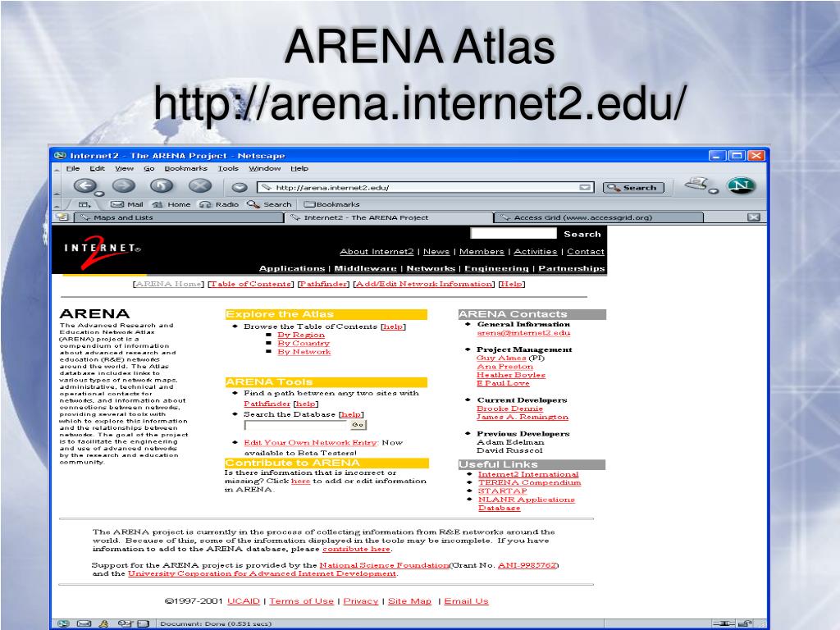Open Site Map footer link
The width and height of the screenshot is (840, 630).
(x=410, y=601)
